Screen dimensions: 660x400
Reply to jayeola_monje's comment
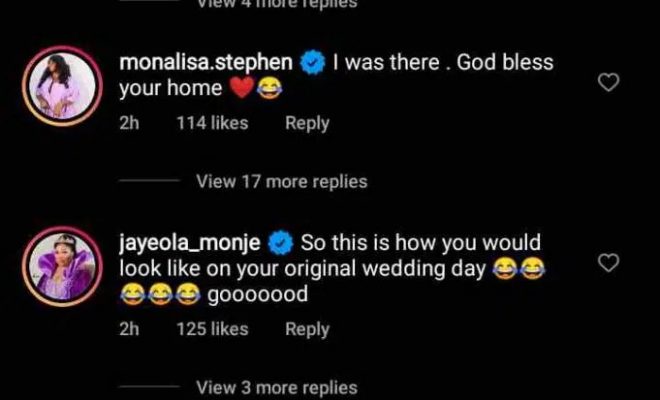[x=307, y=329]
